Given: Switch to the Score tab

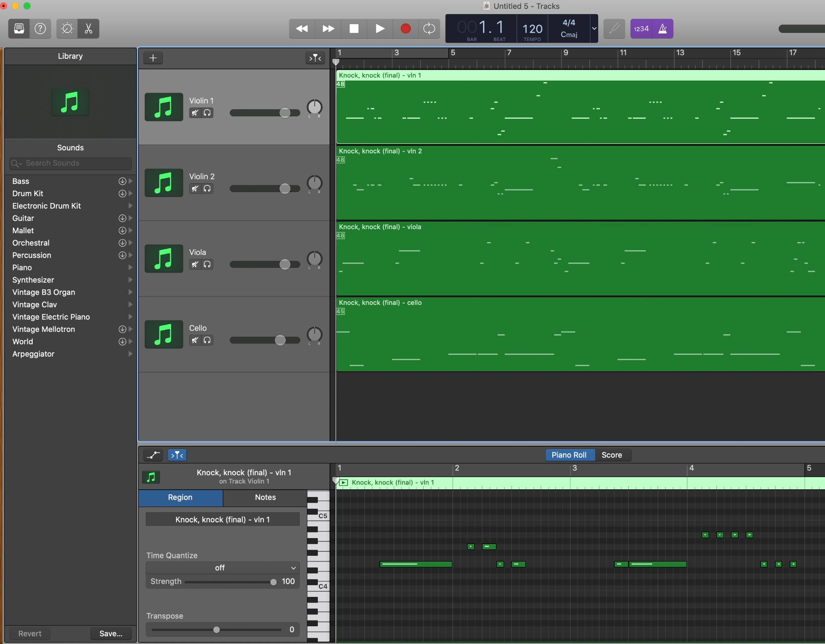Looking at the screenshot, I should [x=611, y=455].
